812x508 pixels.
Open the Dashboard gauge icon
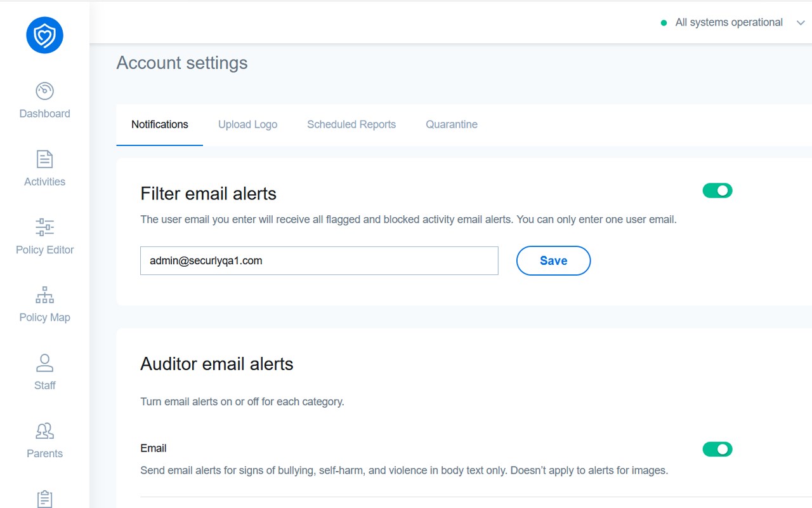(44, 91)
